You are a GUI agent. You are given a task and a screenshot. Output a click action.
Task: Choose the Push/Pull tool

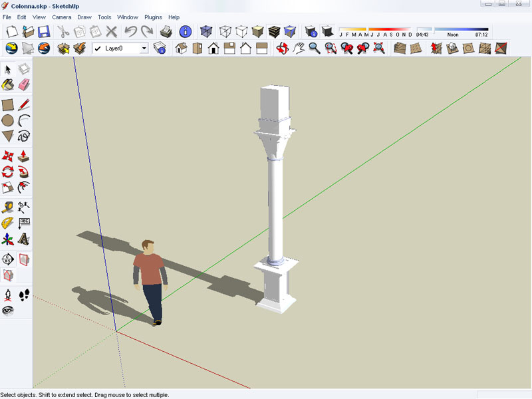pos(24,156)
